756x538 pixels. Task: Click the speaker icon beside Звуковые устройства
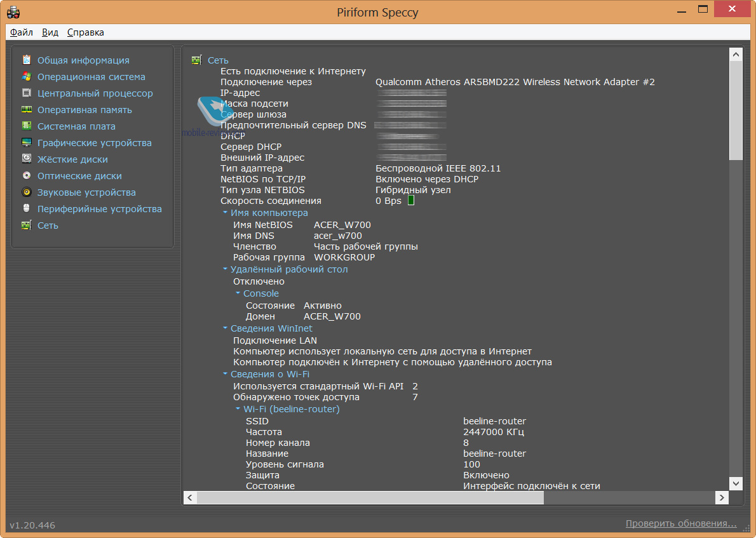point(27,192)
